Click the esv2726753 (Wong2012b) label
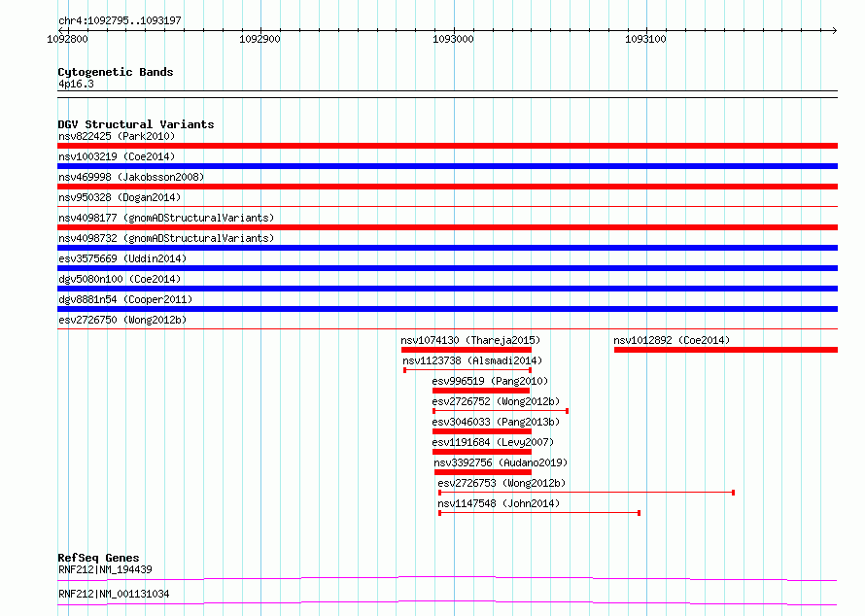The image size is (865, 616). pos(502,483)
